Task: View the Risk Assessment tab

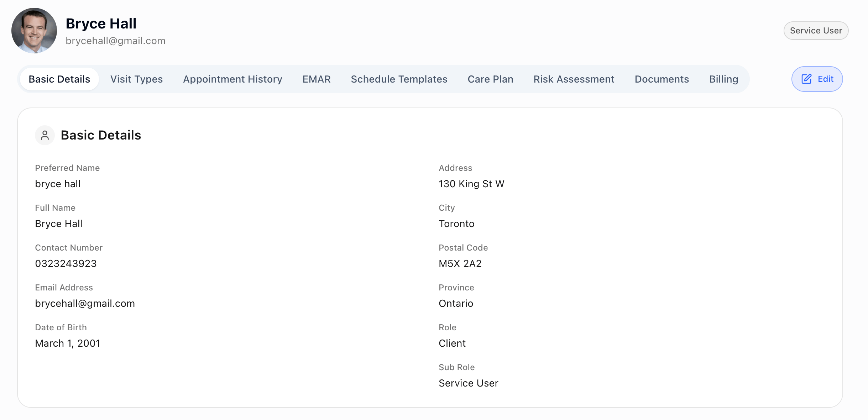Action: point(574,79)
